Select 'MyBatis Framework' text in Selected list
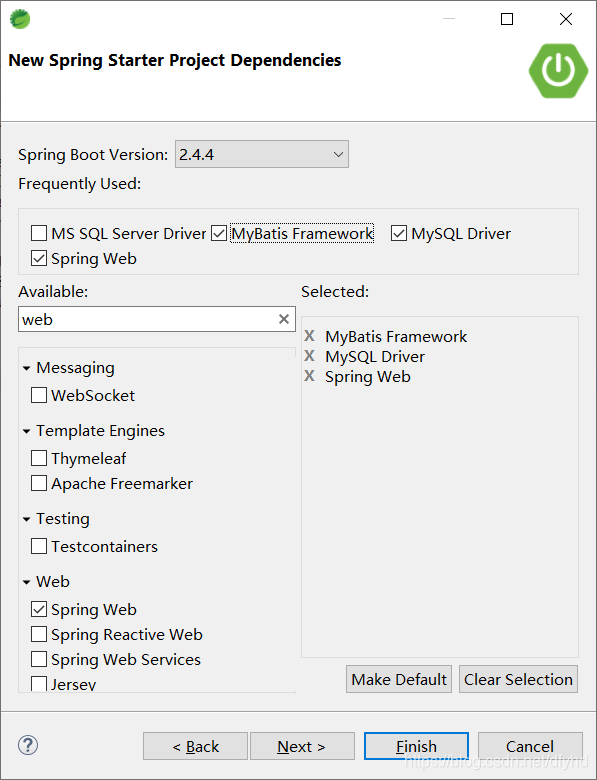 coord(396,337)
